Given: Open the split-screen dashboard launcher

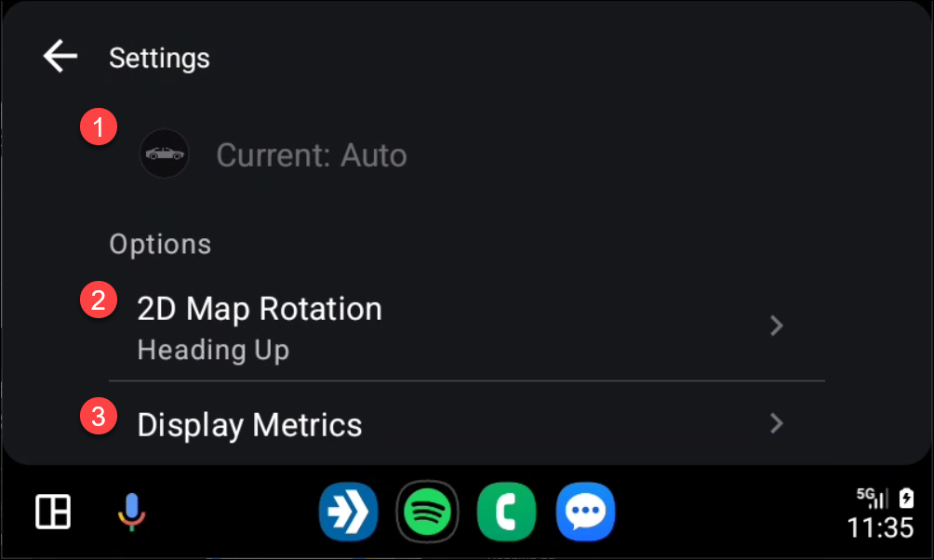Looking at the screenshot, I should tap(52, 512).
